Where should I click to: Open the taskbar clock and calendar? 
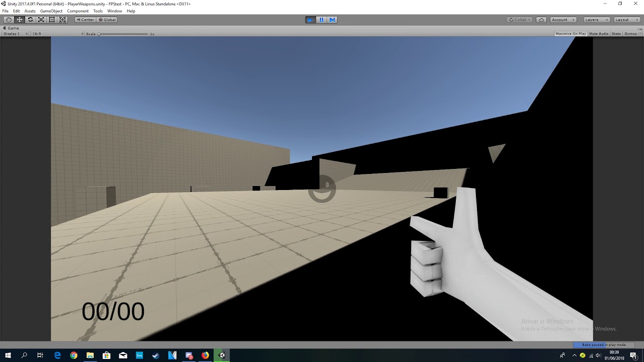pyautogui.click(x=614, y=355)
